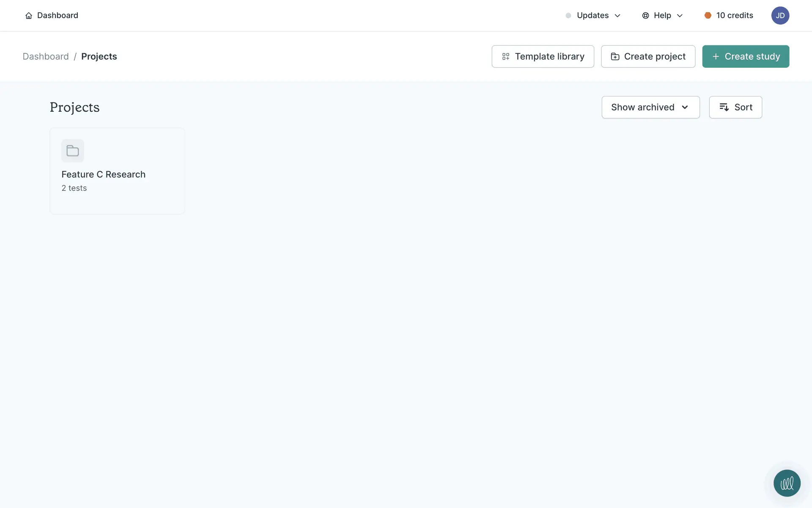812x508 pixels.
Task: Open the Show archived dropdown
Action: point(650,107)
